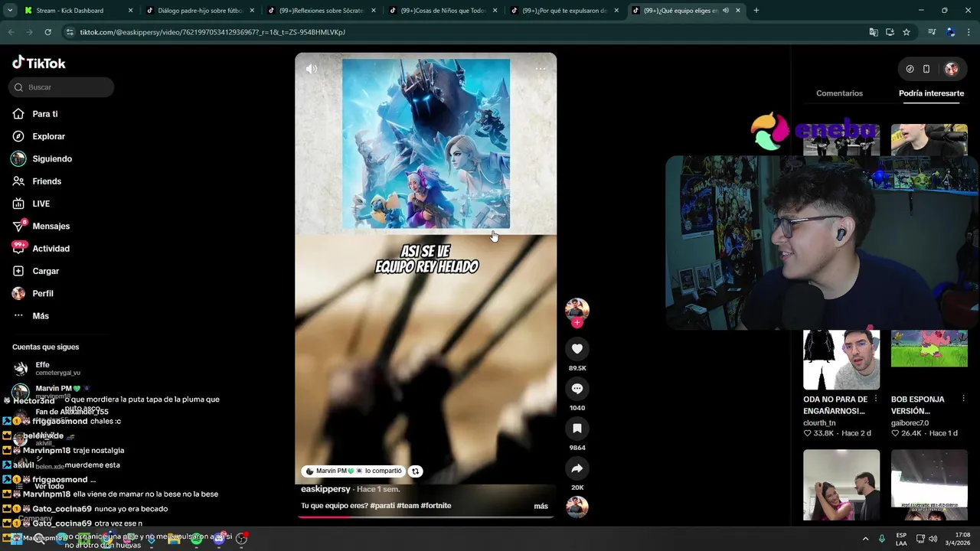Switch to Reflexiones sobre Sócrates tab
The image size is (980, 551).
tap(320, 11)
